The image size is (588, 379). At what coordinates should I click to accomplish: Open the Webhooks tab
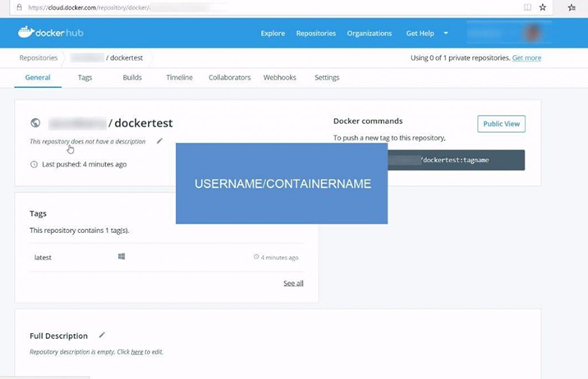280,78
